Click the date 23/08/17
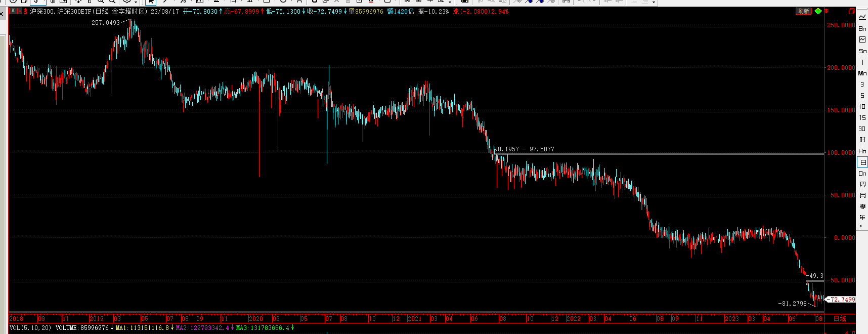The width and height of the screenshot is (868, 334). point(165,11)
